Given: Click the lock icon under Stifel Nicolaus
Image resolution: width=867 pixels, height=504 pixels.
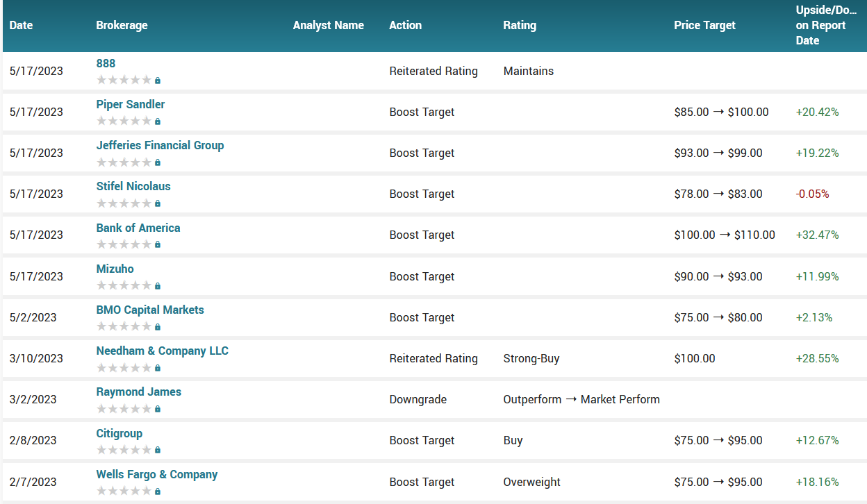Looking at the screenshot, I should pyautogui.click(x=158, y=203).
